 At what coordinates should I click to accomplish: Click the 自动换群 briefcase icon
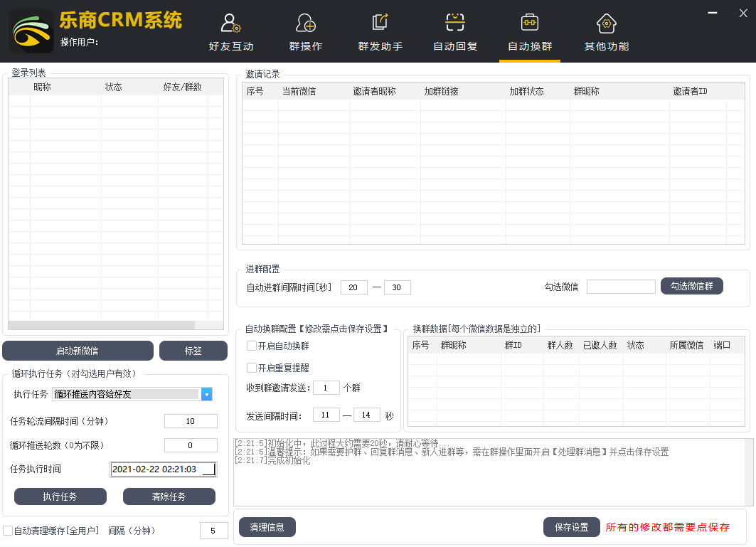tap(529, 22)
